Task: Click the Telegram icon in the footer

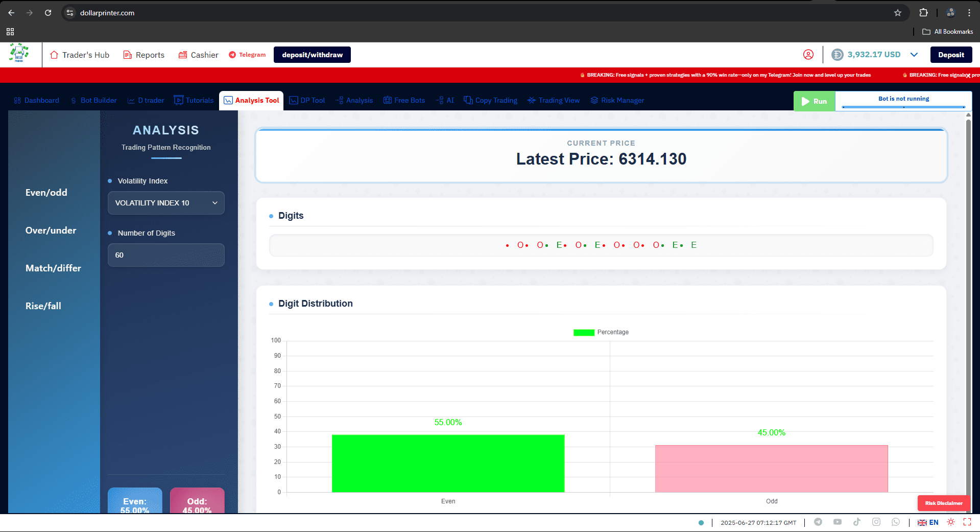Action: [x=818, y=522]
